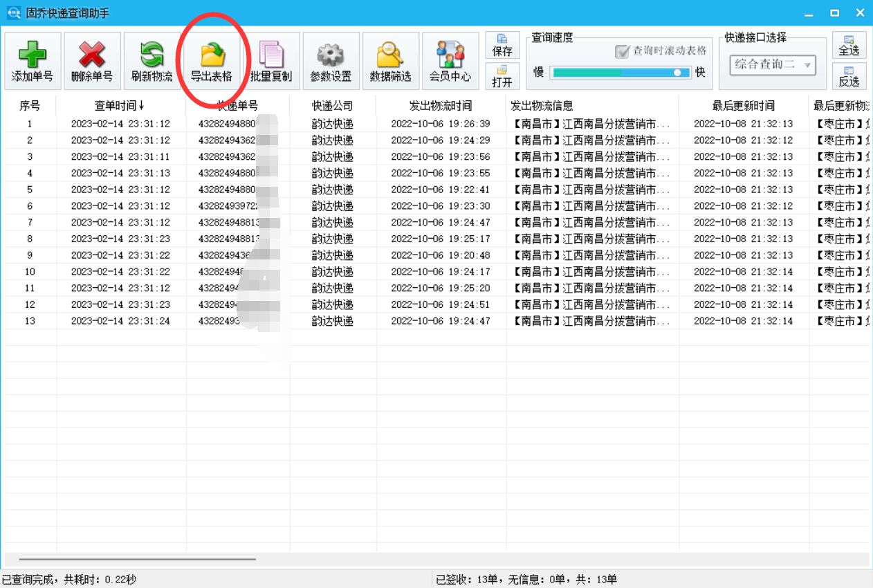Select the 删除单号 (Delete Number) tool
Screen dimensions: 873x588
coord(93,61)
